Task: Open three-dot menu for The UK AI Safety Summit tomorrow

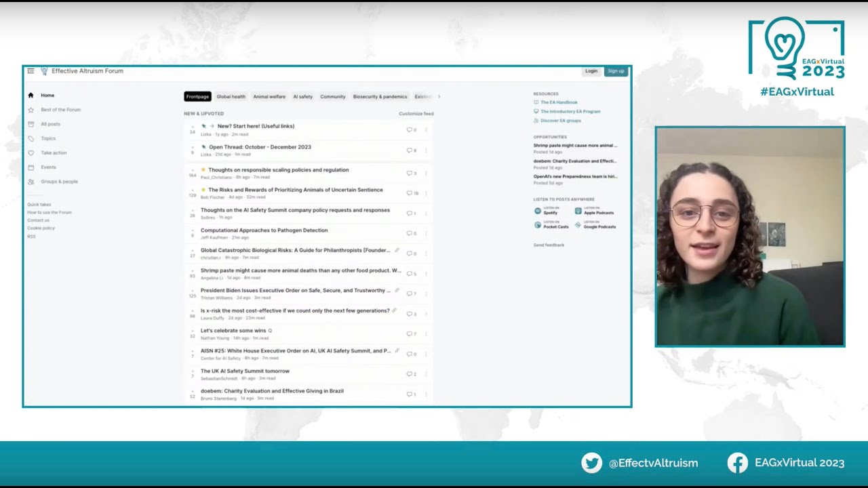Action: pos(426,374)
